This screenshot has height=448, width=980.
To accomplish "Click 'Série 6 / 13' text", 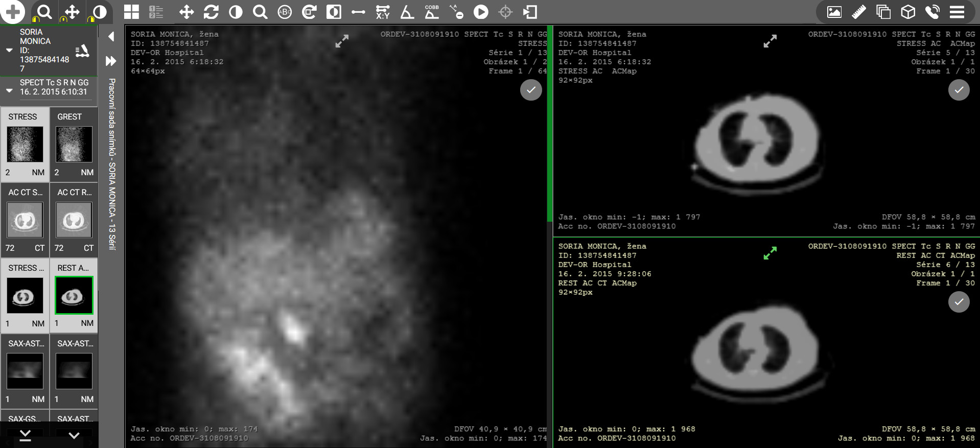I will coord(945,265).
